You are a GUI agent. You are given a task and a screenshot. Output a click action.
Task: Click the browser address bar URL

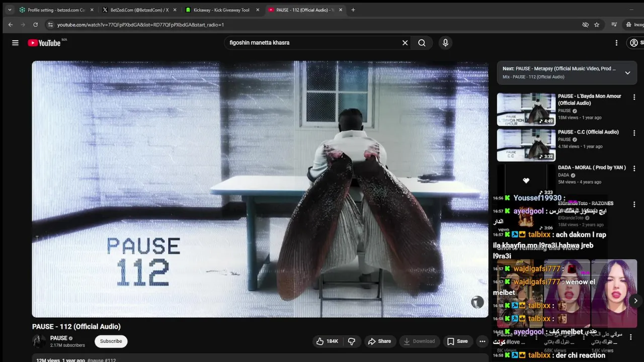coord(140,25)
